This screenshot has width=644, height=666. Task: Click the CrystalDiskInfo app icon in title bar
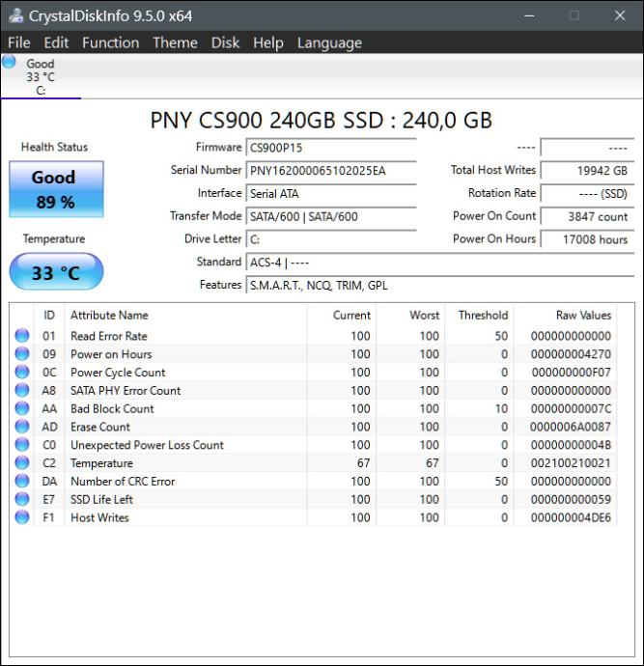pyautogui.click(x=16, y=15)
